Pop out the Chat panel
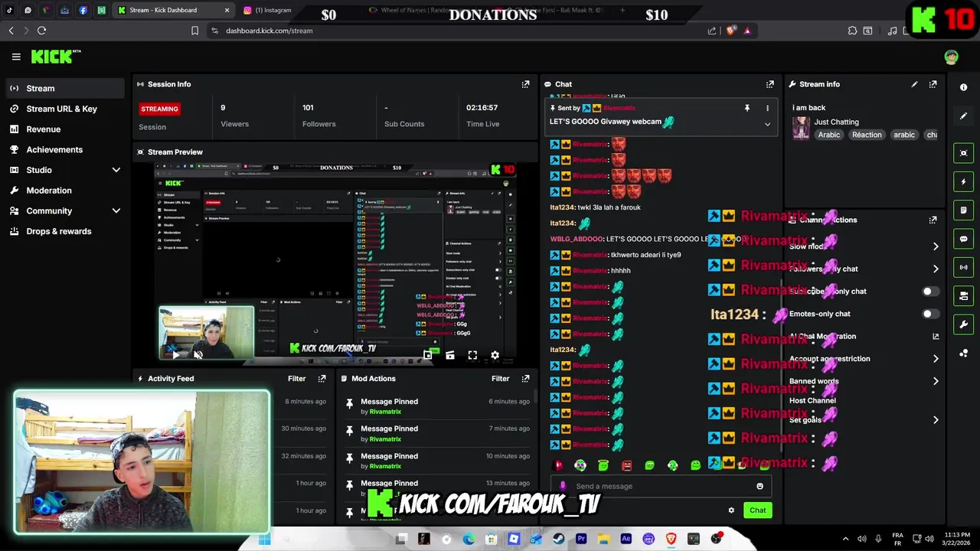Viewport: 980px width, 551px height. [769, 84]
